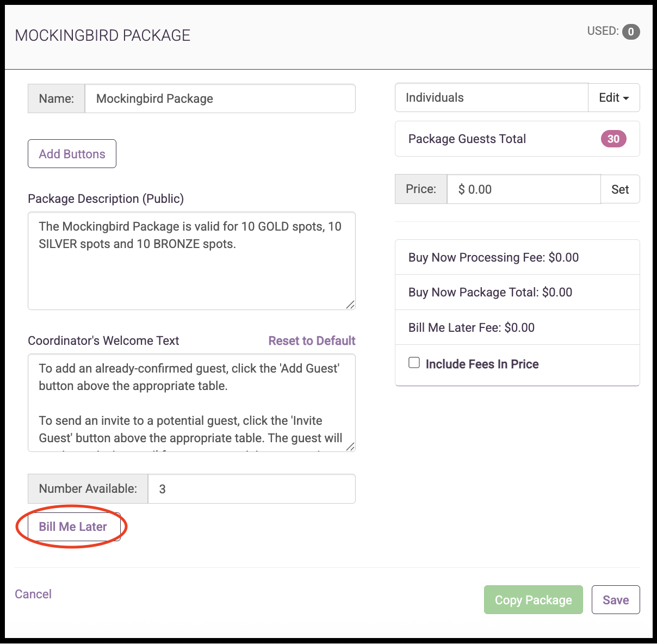The image size is (657, 644).
Task: Click the Set button beside Price
Action: point(620,189)
